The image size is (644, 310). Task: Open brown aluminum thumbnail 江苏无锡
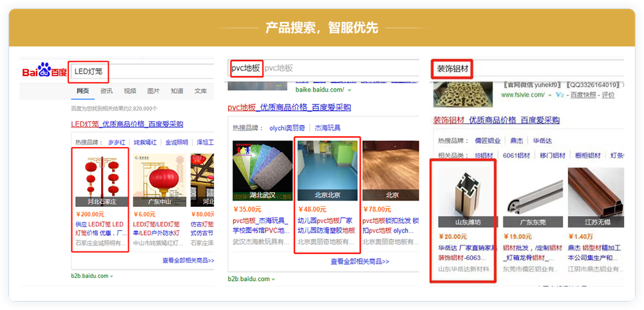596,198
